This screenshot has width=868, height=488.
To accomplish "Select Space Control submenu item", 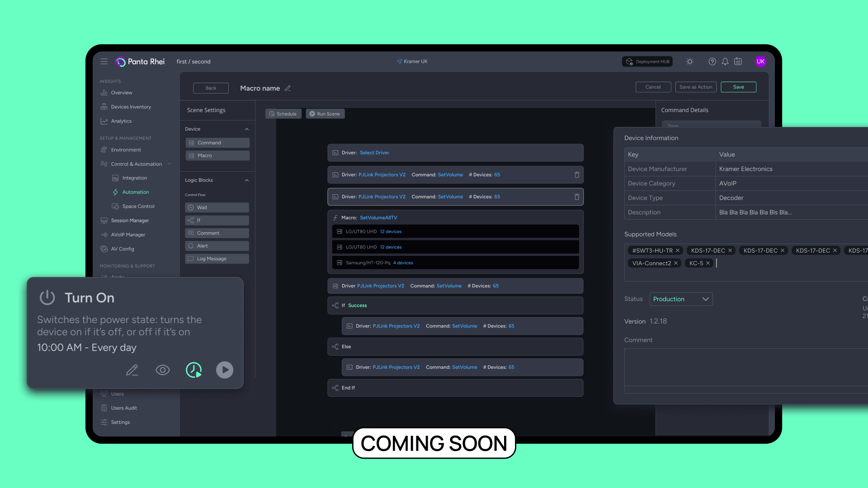I will (138, 206).
